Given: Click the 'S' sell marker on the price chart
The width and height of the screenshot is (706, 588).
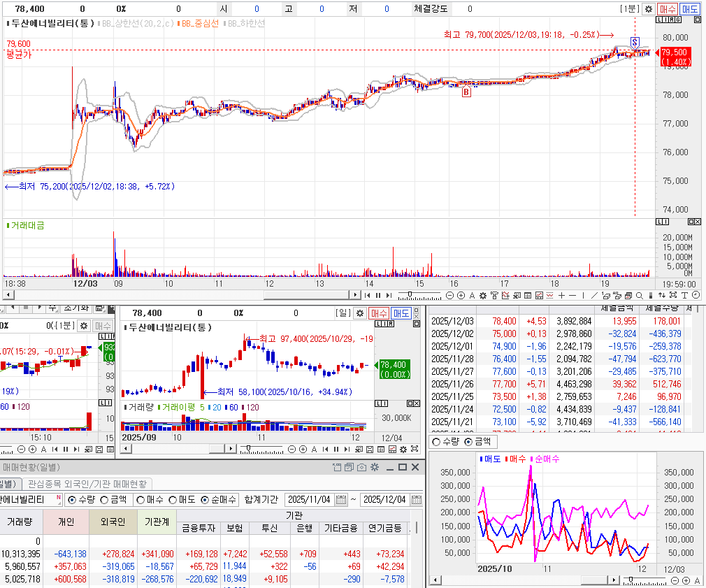Looking at the screenshot, I should [635, 43].
